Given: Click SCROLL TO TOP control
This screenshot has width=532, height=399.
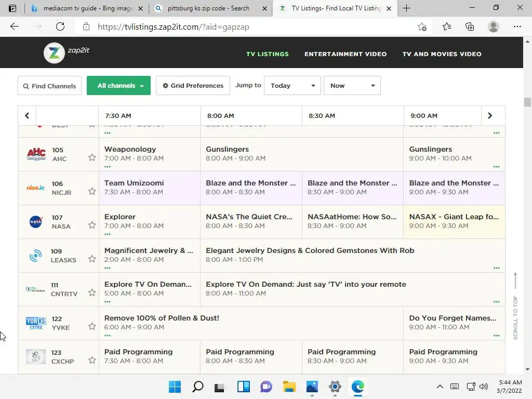Looking at the screenshot, I should pyautogui.click(x=515, y=305).
